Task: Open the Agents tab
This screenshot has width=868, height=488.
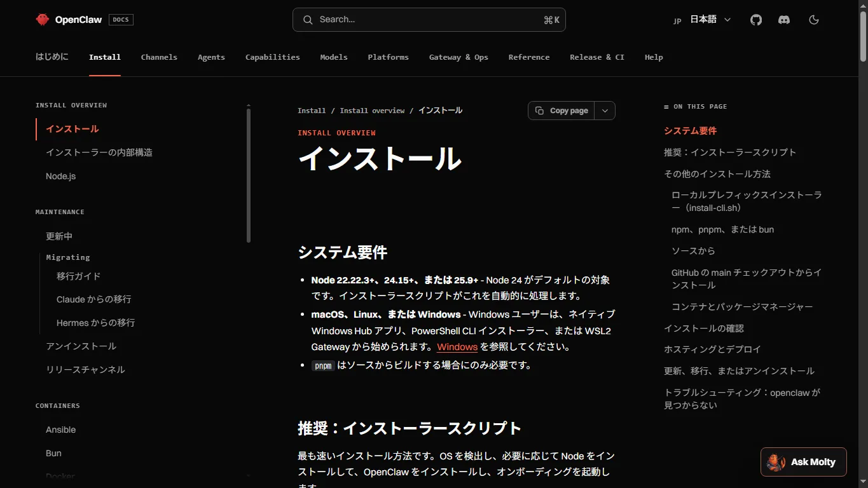Action: (x=211, y=57)
